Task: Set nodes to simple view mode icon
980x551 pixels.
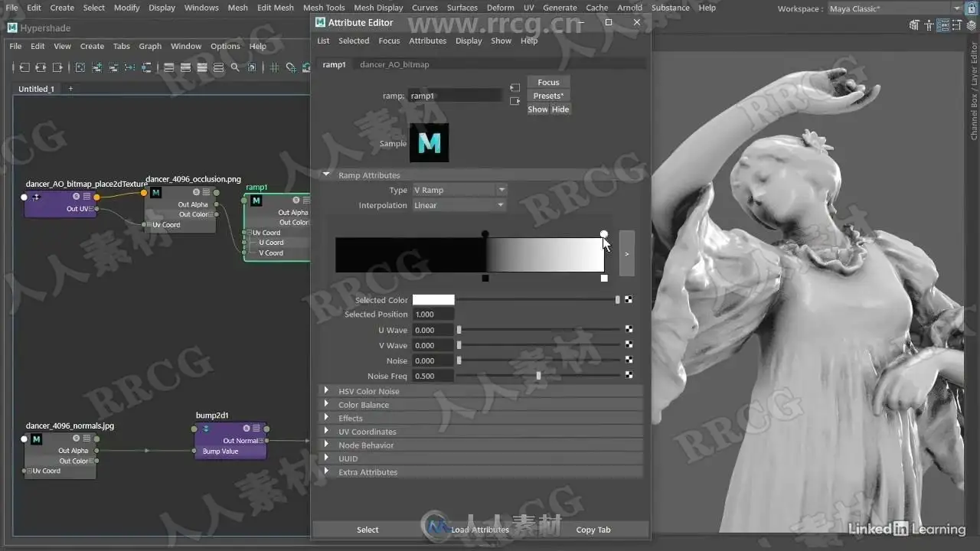Action: tap(168, 67)
